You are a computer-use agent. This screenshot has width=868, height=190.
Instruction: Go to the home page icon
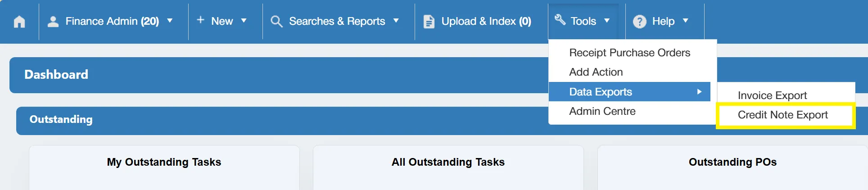pyautogui.click(x=19, y=22)
